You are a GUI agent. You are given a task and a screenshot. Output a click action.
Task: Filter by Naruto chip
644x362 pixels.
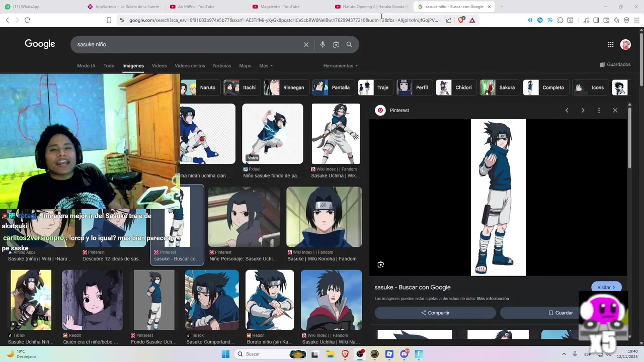pos(200,87)
